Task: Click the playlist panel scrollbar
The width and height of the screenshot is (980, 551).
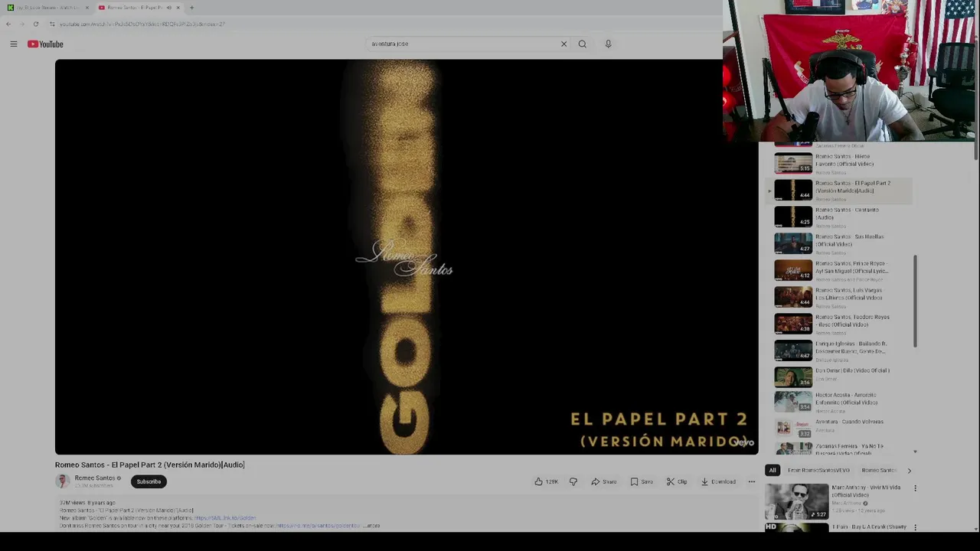Action: coord(915,301)
